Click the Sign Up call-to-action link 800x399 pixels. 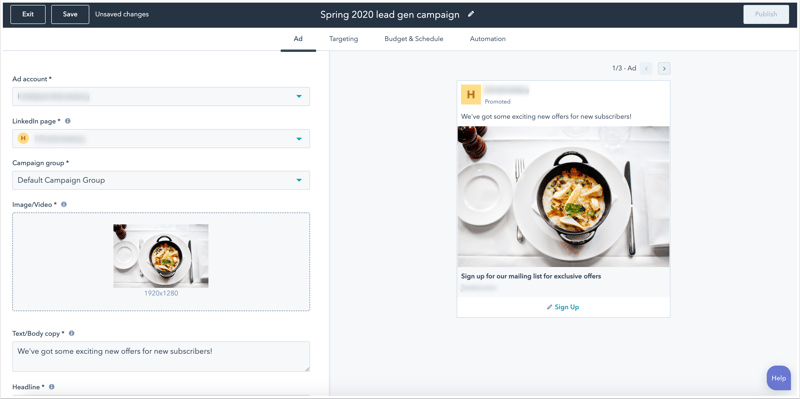coord(563,307)
